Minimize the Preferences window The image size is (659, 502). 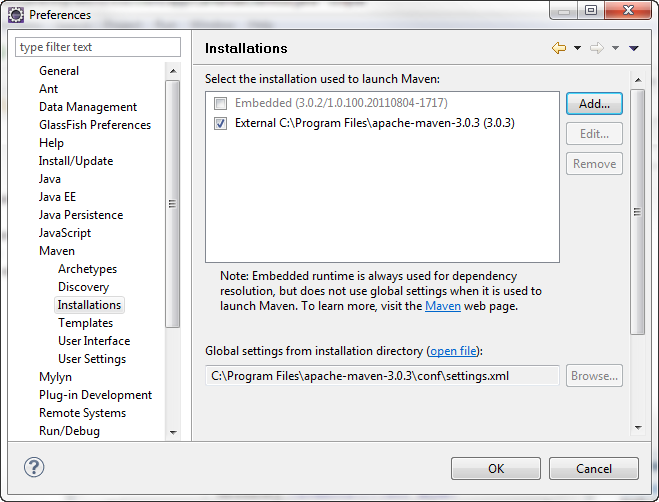[x=564, y=10]
